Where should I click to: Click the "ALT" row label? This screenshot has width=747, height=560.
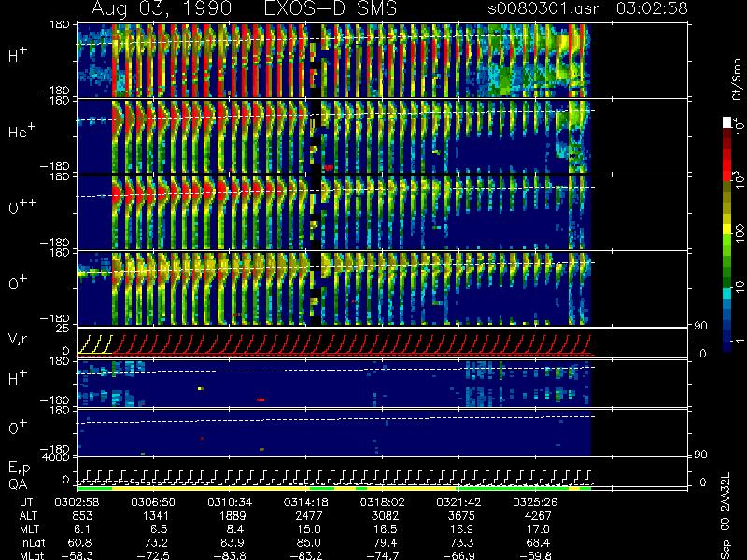click(28, 516)
